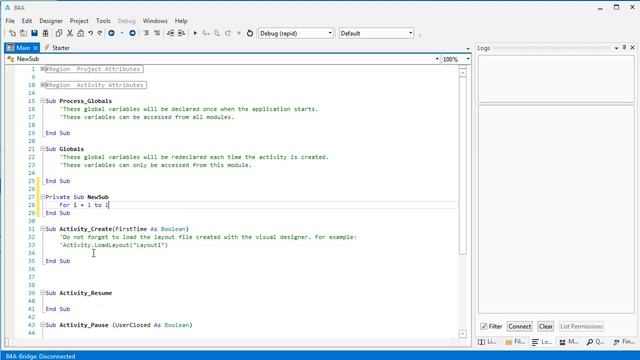Viewport: 640px width, 360px height.
Task: Open the Project menu
Action: (x=79, y=21)
